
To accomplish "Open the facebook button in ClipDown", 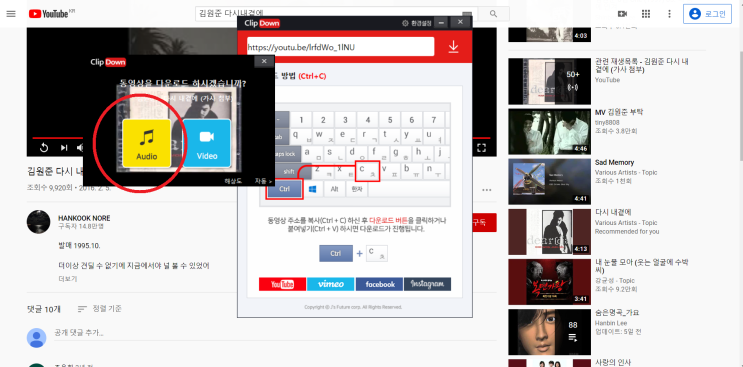I will (379, 284).
